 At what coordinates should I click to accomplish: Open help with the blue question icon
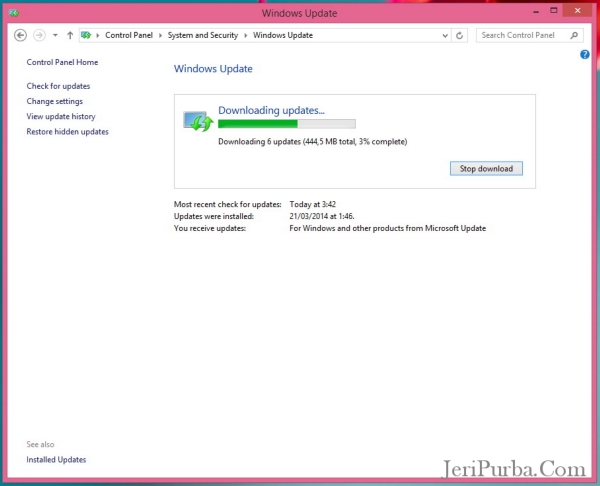pyautogui.click(x=585, y=54)
